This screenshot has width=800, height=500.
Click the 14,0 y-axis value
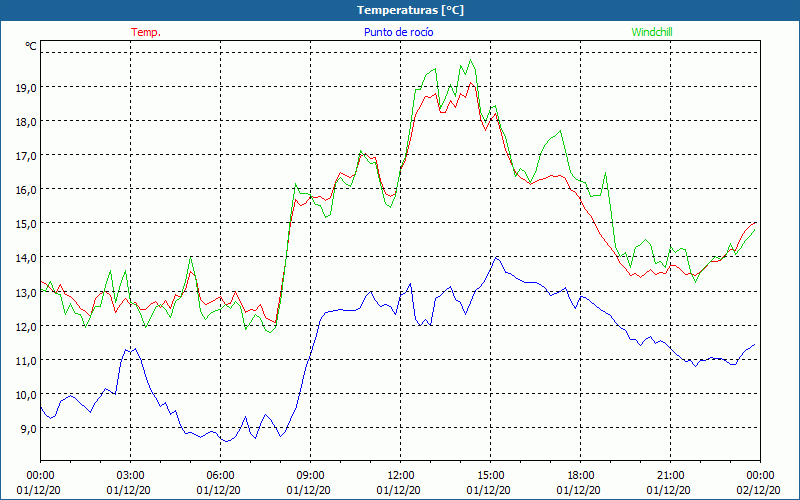[26, 258]
